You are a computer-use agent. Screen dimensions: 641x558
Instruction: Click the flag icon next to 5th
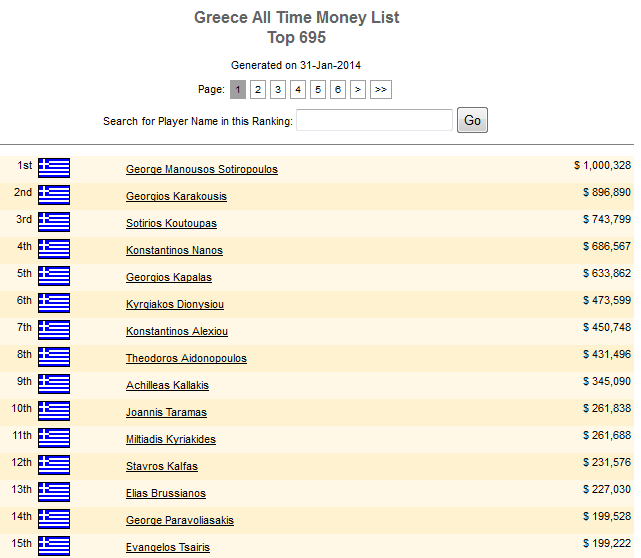[54, 276]
